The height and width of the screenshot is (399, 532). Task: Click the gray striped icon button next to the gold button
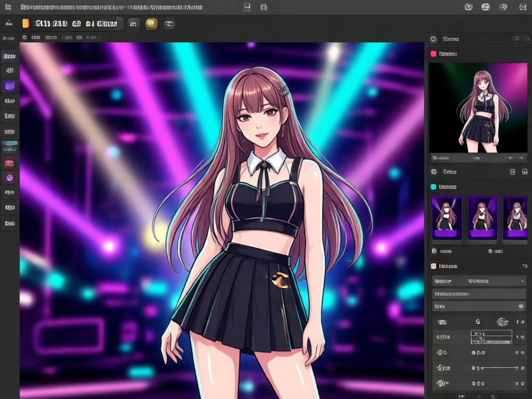click(169, 24)
